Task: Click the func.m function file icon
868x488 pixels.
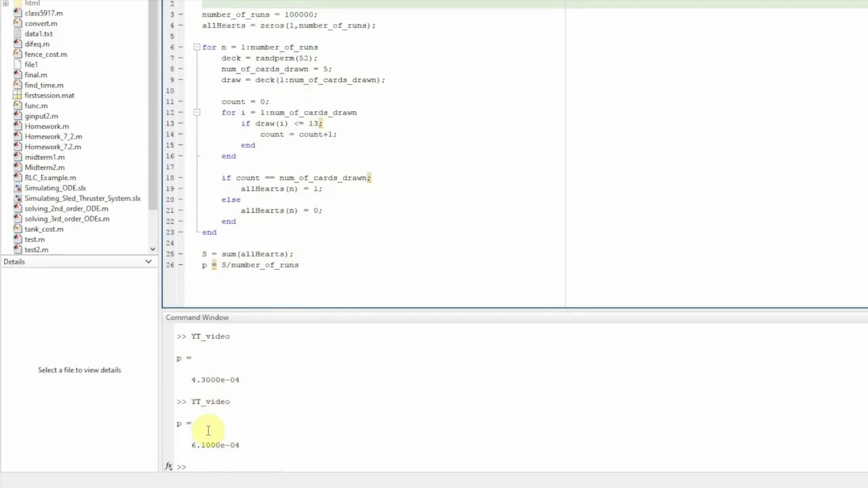Action: [18, 106]
